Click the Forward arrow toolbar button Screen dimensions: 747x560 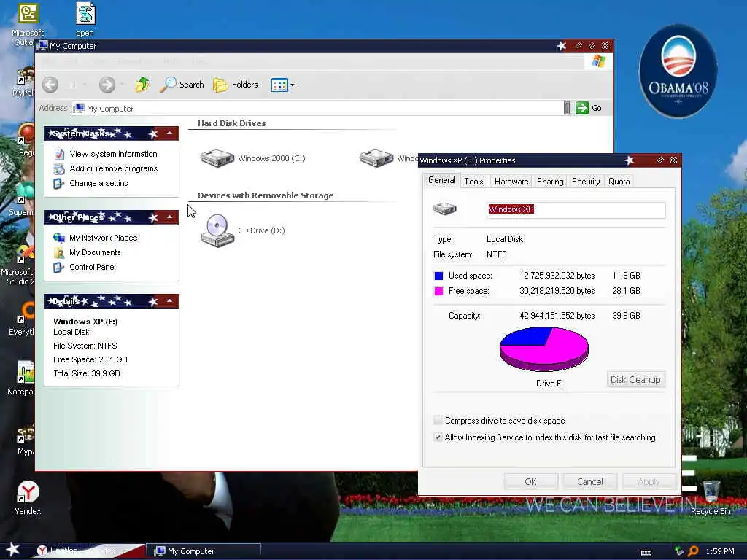(107, 85)
